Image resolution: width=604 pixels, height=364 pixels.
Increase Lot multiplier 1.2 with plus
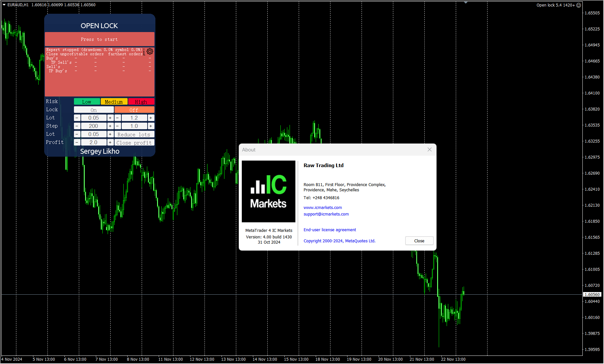[151, 118]
